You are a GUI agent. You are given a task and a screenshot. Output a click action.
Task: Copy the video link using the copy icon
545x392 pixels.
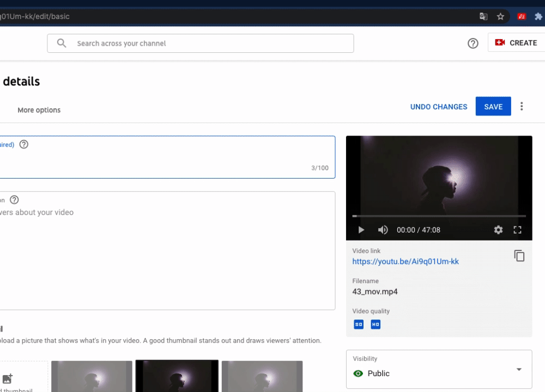pyautogui.click(x=519, y=255)
